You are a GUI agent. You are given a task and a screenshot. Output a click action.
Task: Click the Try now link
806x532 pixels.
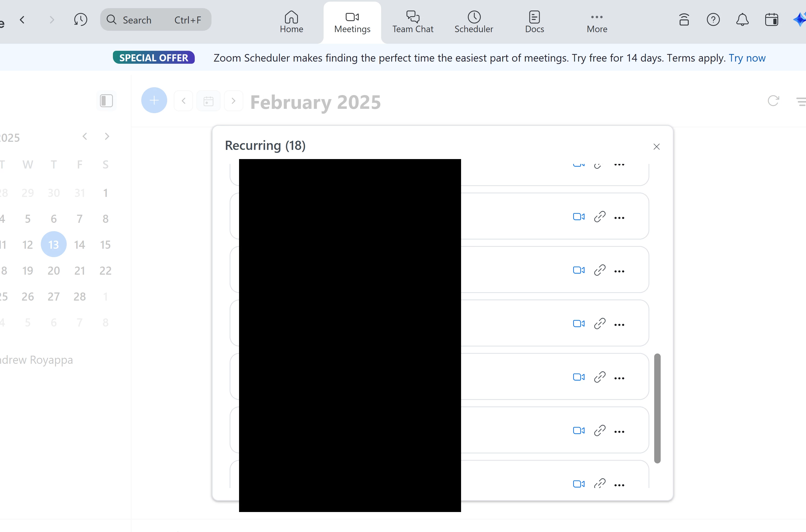(x=747, y=58)
